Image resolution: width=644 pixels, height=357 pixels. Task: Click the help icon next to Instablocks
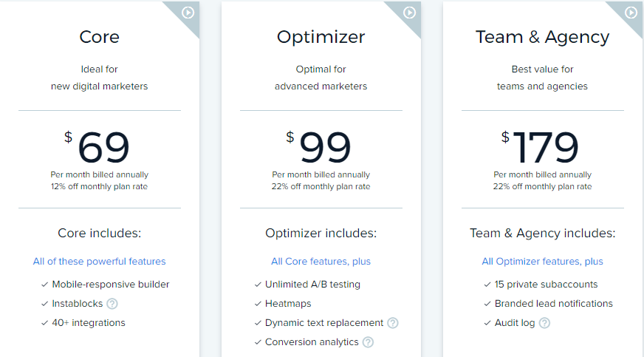pyautogui.click(x=112, y=303)
